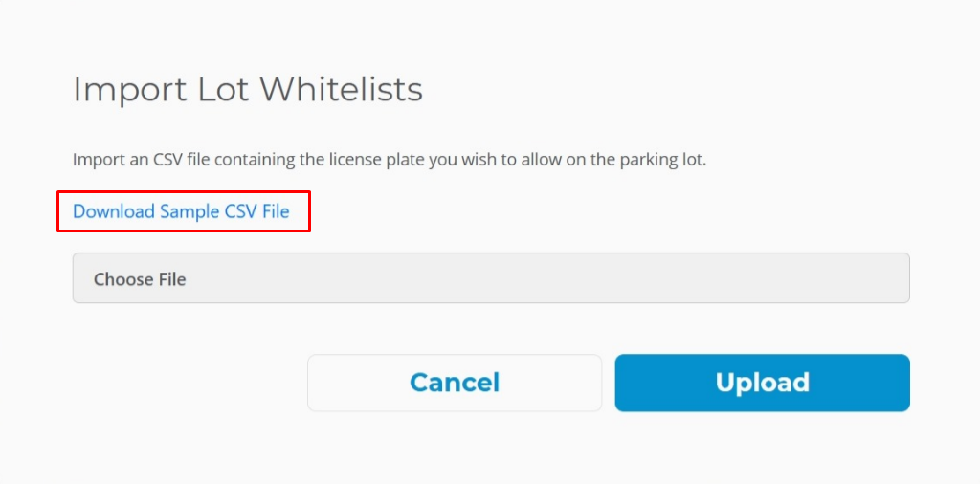Click the word Whitelists in the title

[x=341, y=89]
